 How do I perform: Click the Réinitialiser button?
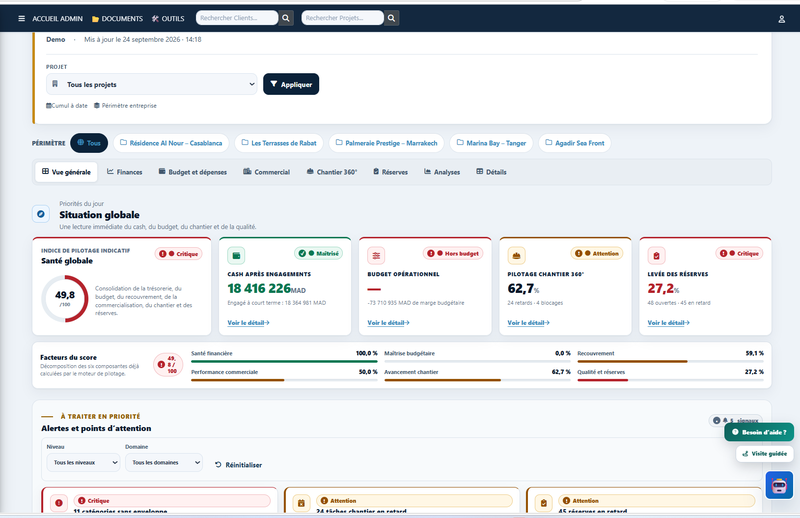pyautogui.click(x=238, y=465)
